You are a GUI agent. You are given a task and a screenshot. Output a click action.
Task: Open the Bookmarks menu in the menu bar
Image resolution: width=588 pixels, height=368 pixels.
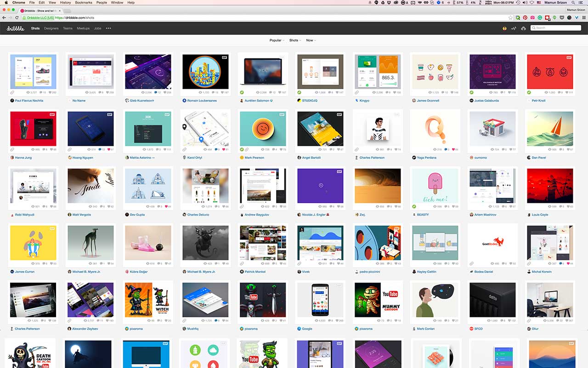[84, 2]
